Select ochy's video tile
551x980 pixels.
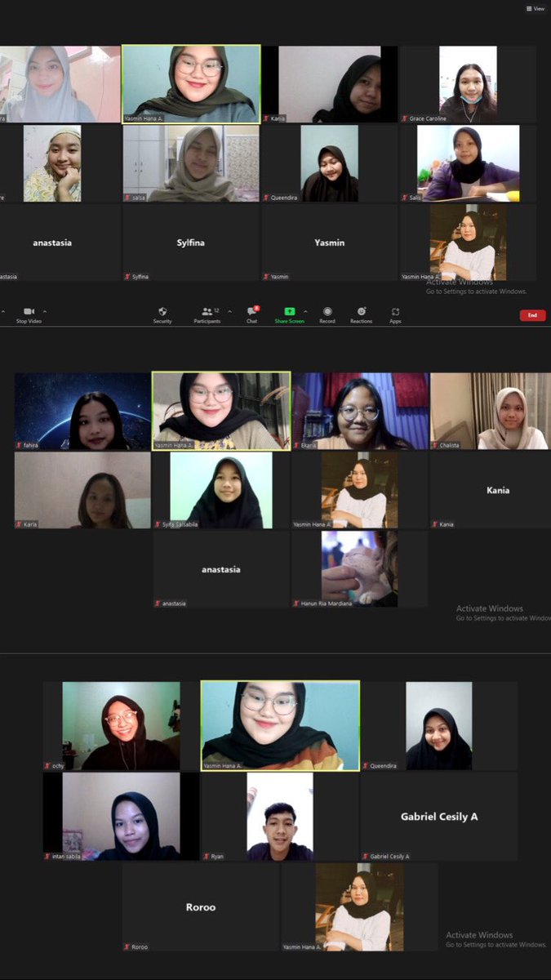click(121, 726)
